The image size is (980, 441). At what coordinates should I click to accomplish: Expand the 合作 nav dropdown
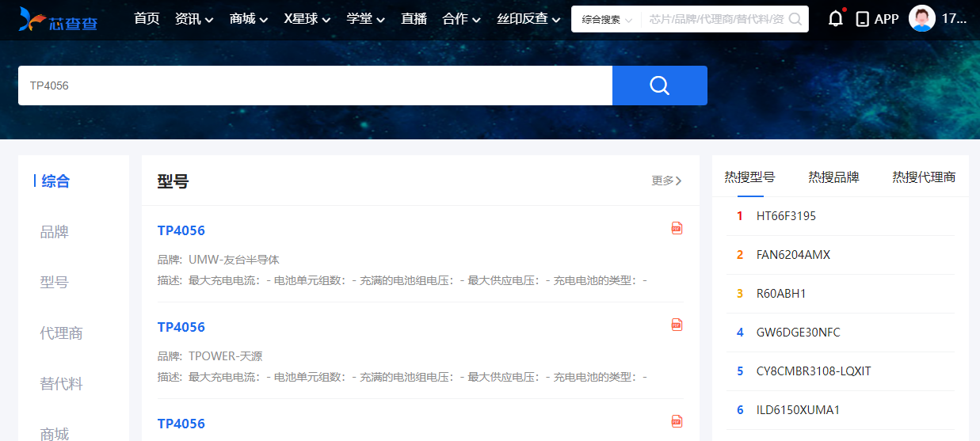tap(462, 19)
